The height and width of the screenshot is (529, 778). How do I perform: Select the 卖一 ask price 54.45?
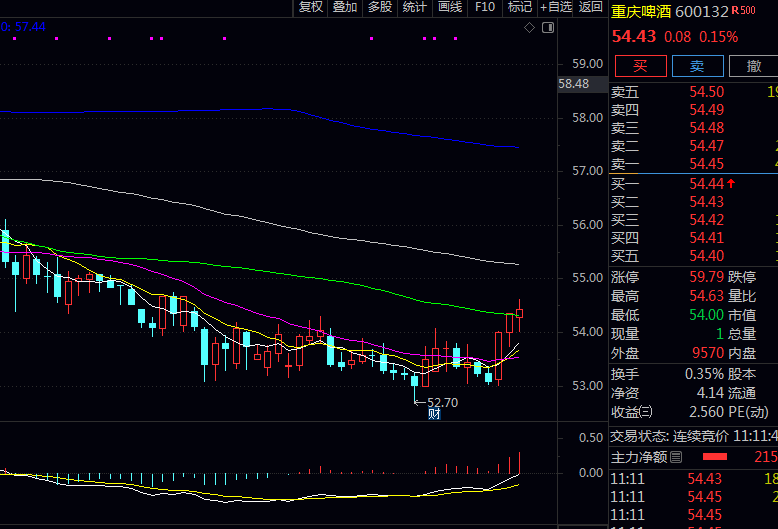706,164
